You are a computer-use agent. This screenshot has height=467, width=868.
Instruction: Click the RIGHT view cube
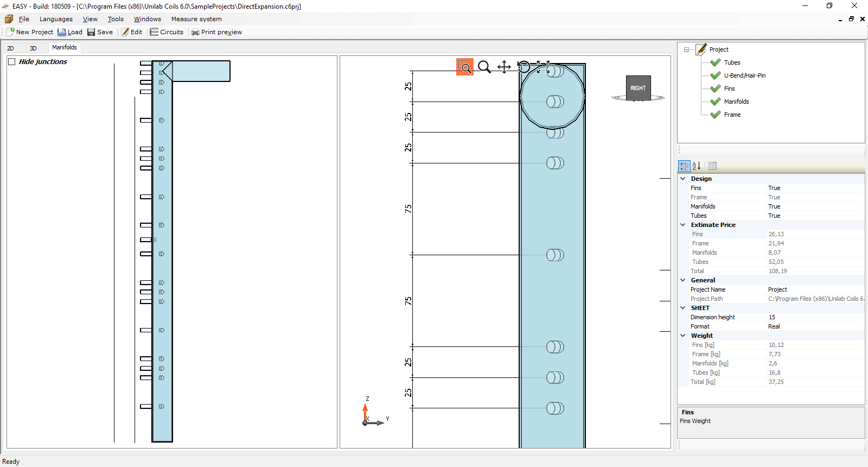(638, 88)
